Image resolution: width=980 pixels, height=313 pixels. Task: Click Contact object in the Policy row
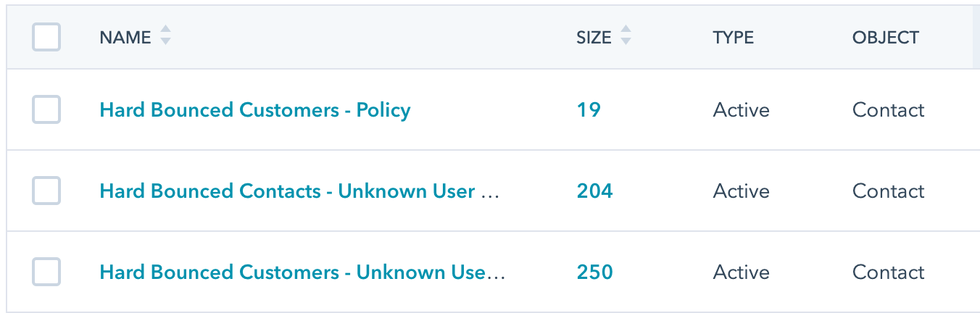pos(888,110)
